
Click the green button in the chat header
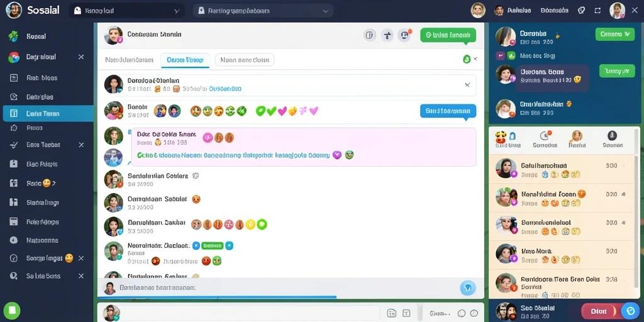coord(448,35)
